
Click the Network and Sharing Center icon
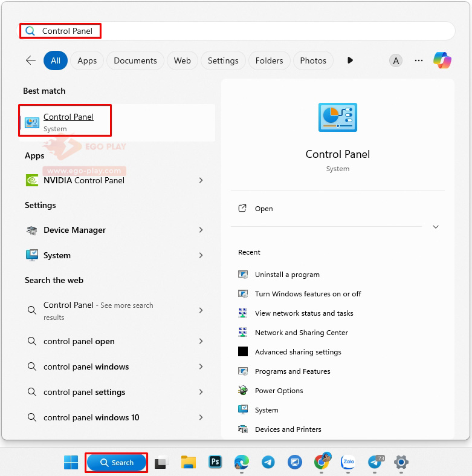(243, 333)
